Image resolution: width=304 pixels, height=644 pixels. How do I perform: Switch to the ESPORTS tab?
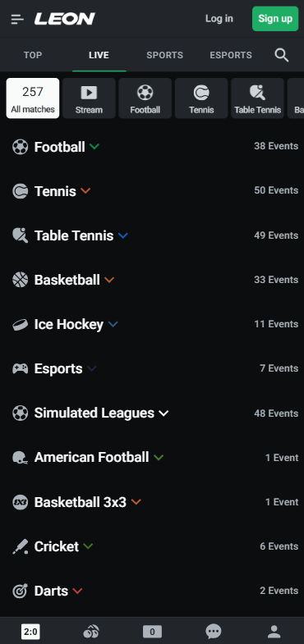point(231,55)
